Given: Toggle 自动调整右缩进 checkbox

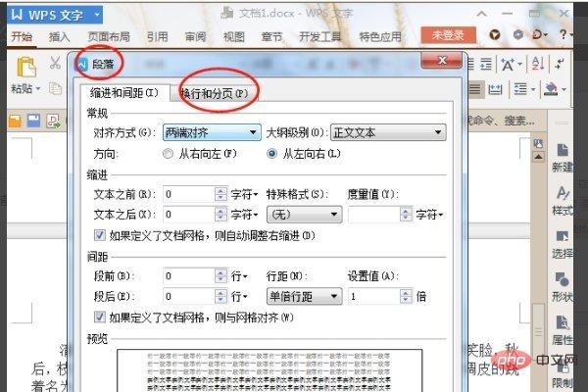Looking at the screenshot, I should [99, 235].
